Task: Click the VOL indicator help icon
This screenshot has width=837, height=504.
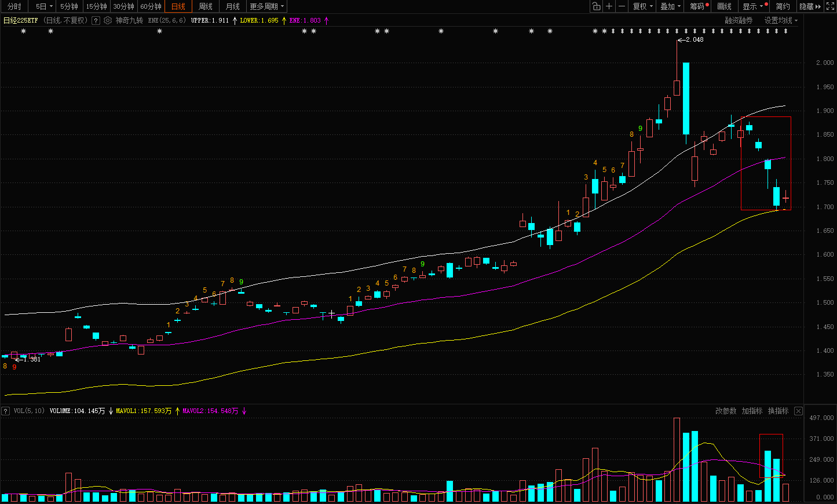Action: (x=6, y=411)
